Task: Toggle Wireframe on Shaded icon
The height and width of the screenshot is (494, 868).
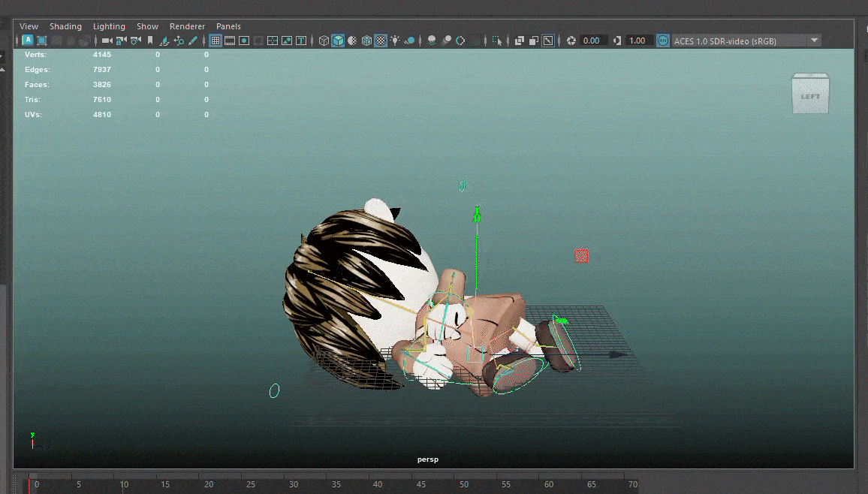Action: (366, 41)
